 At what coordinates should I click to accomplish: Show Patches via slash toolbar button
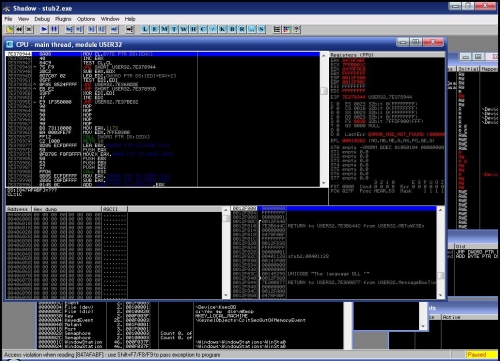(213, 29)
